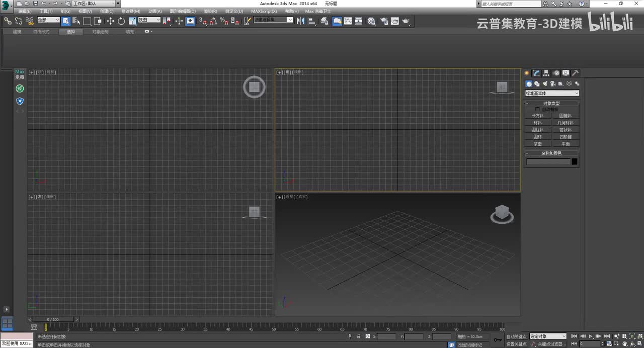Screen dimensions: 644x348
Task: Click the 茶壶 teapot primitive button
Action: [538, 144]
